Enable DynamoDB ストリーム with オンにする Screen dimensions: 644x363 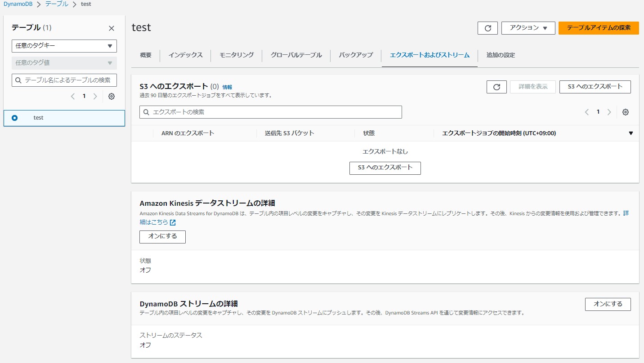pyautogui.click(x=608, y=304)
